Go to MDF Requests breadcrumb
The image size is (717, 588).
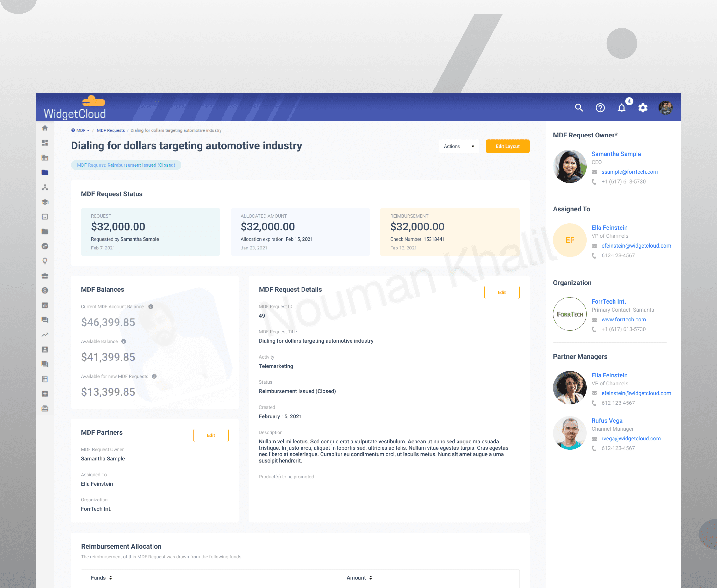tap(111, 130)
